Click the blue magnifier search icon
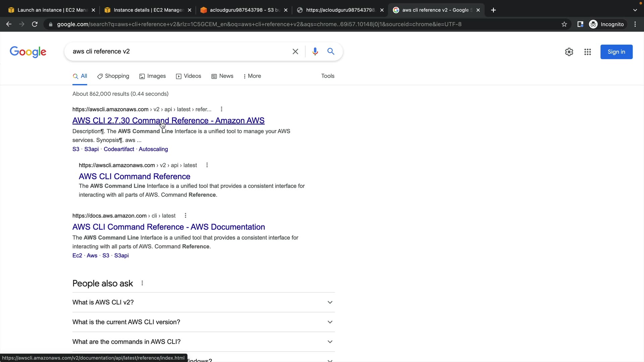This screenshot has height=362, width=644. (331, 51)
